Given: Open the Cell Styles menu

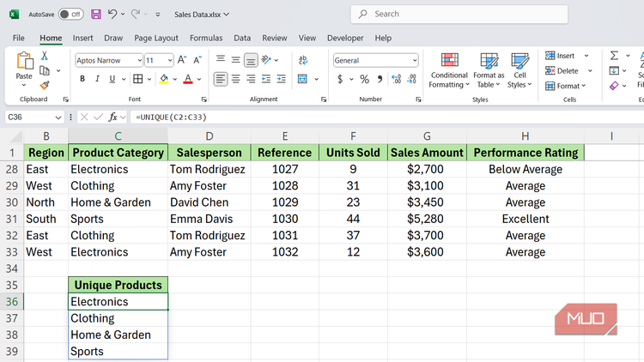Looking at the screenshot, I should (519, 70).
